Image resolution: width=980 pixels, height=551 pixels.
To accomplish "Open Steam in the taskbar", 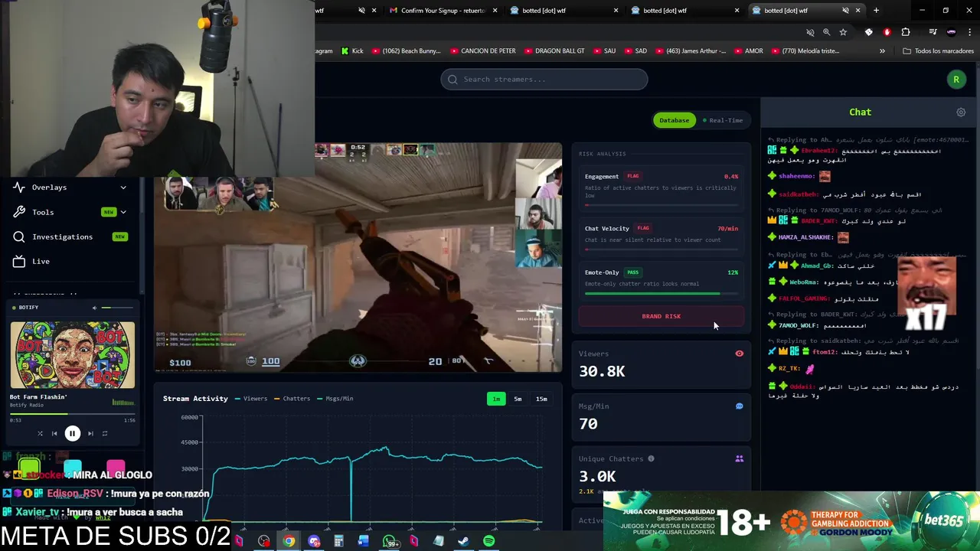I will [463, 541].
